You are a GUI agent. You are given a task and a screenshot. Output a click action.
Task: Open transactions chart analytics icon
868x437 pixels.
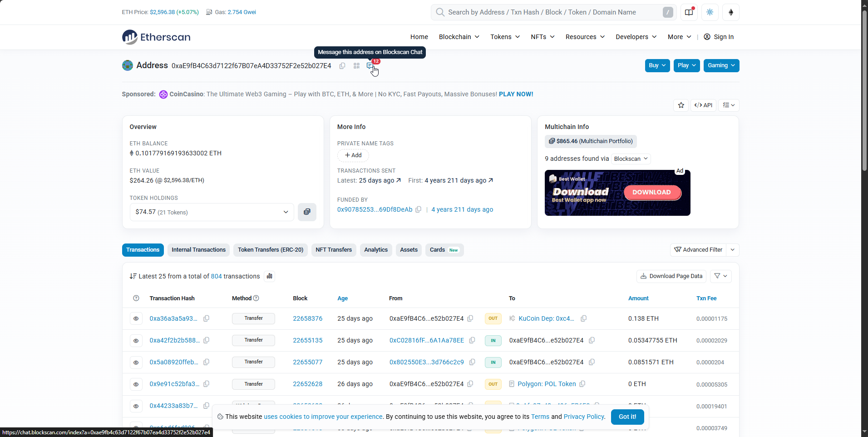click(269, 276)
